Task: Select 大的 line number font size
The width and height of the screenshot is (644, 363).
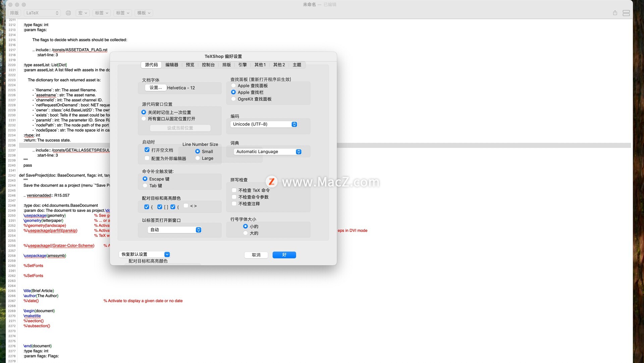Action: pos(246,233)
